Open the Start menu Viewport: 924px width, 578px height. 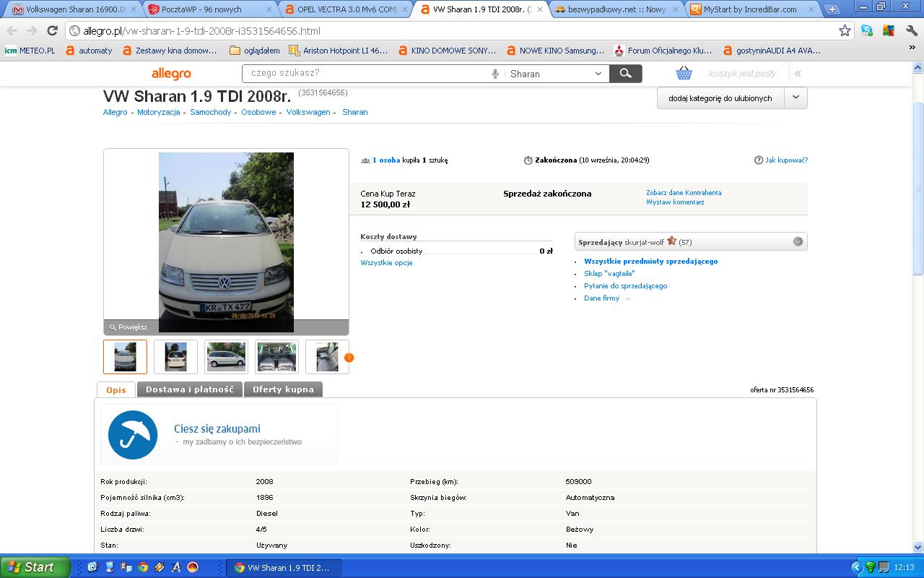tap(35, 567)
